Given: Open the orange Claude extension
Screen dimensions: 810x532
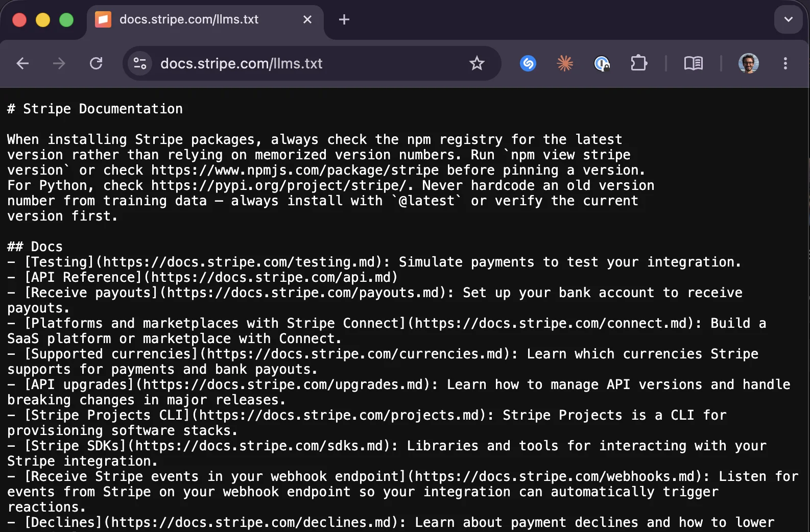Looking at the screenshot, I should 565,63.
